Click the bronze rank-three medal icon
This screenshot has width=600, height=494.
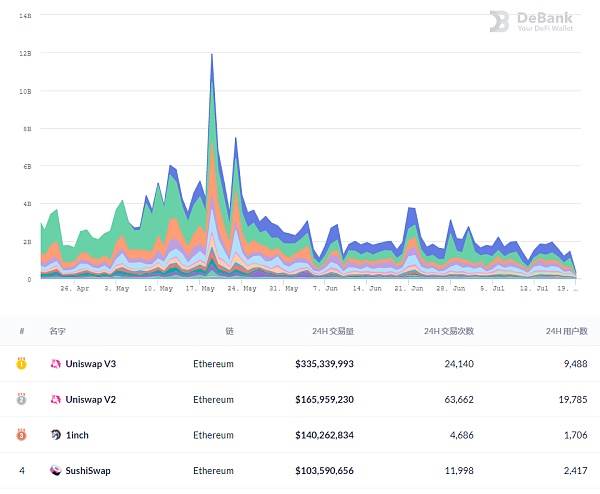coord(21,435)
